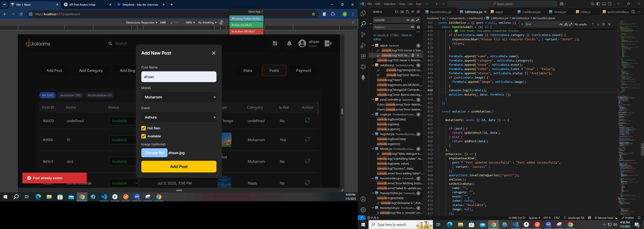Open the Windows Start menu on the right taskbar
The width and height of the screenshot is (644, 229).
point(363,225)
